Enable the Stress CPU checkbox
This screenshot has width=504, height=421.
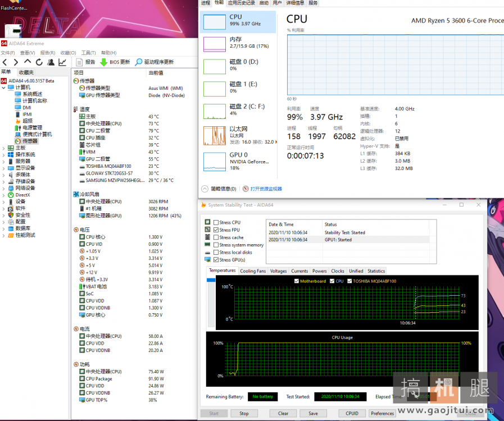pyautogui.click(x=216, y=222)
